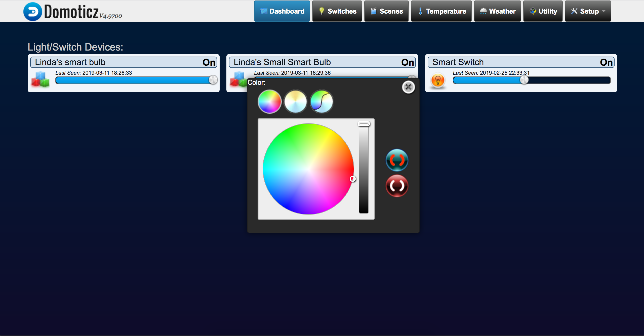Viewport: 644px width, 336px height.
Task: Open the Setup dropdown menu
Action: pos(588,11)
